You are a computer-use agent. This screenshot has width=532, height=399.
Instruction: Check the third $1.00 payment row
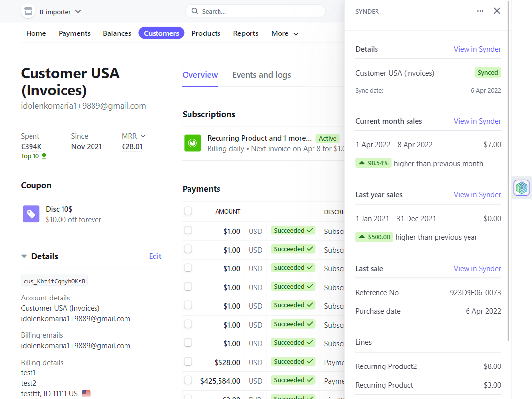tap(188, 268)
